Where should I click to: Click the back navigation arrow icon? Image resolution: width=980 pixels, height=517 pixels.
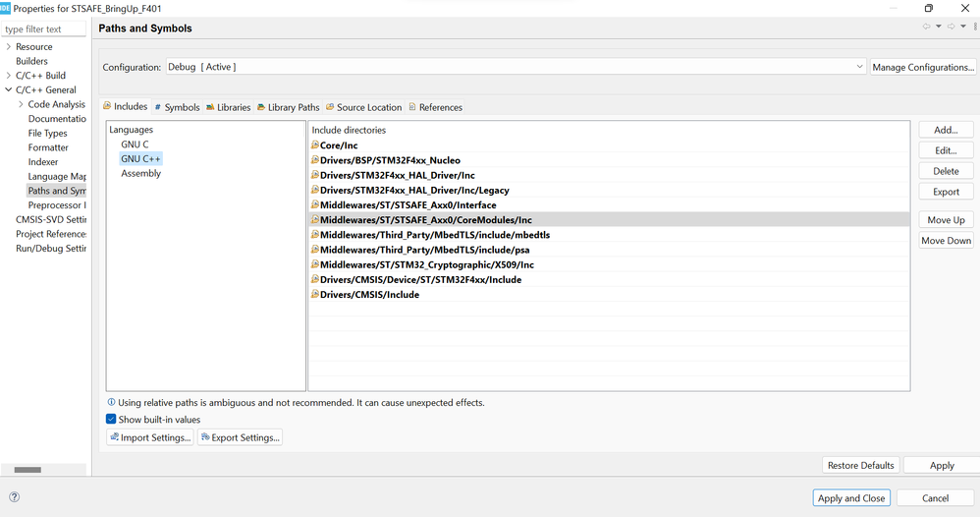[926, 27]
